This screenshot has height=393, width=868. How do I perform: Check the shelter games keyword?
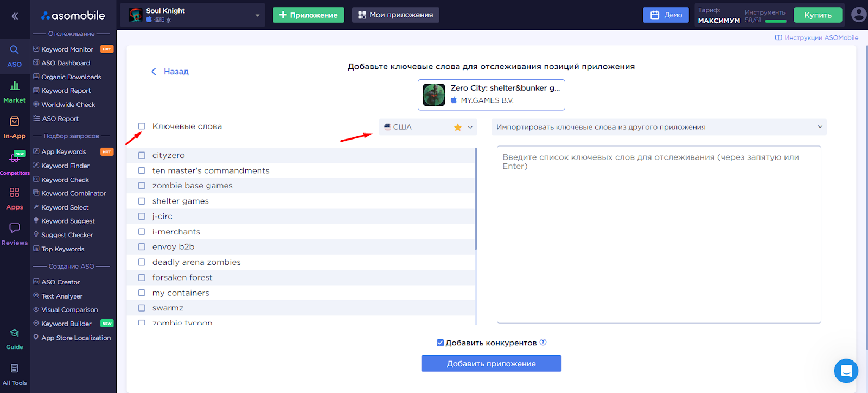click(x=142, y=201)
